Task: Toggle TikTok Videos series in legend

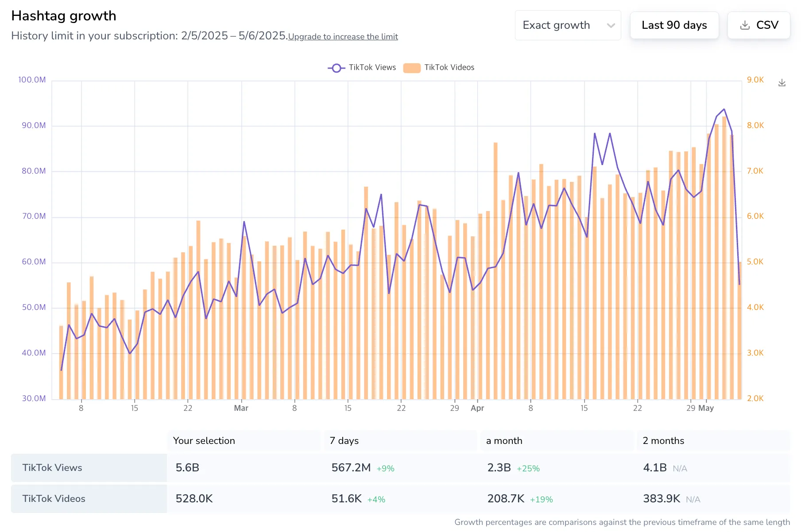Action: (x=449, y=67)
